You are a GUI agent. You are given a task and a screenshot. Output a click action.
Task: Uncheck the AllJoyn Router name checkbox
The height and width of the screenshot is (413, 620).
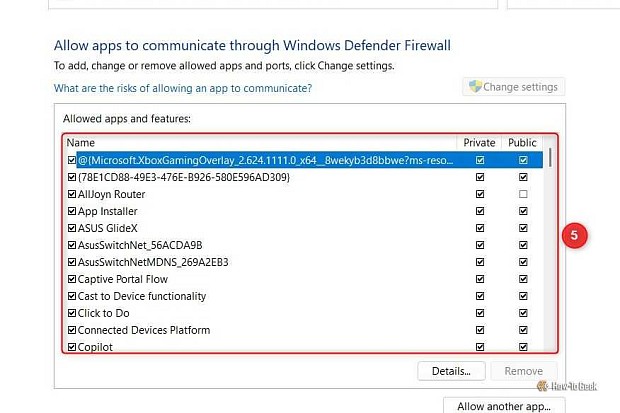(x=72, y=194)
